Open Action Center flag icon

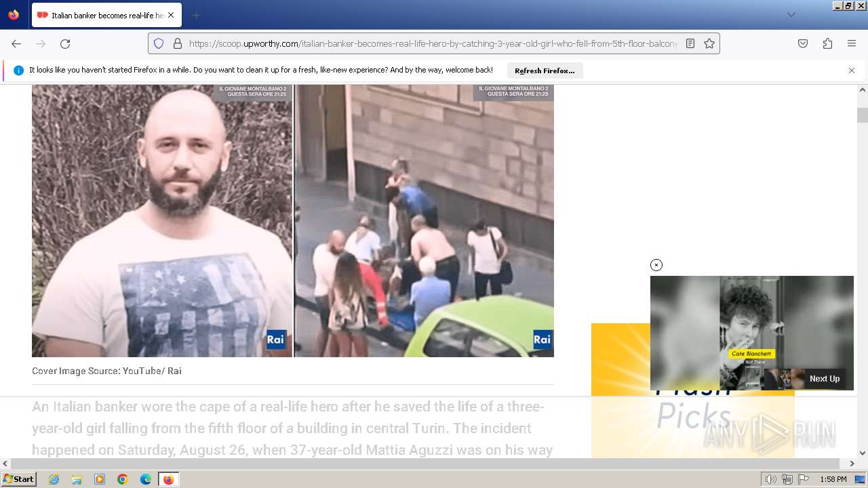804,479
